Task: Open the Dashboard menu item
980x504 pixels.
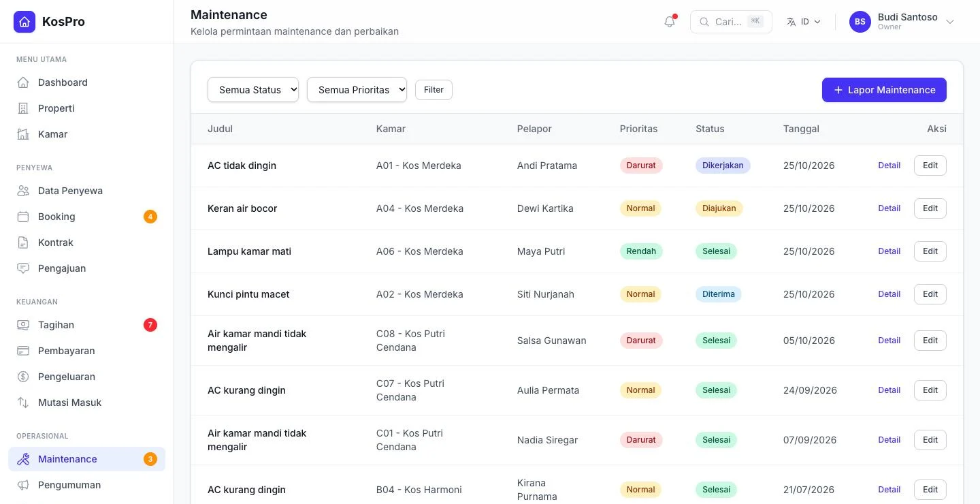Action: point(86,82)
